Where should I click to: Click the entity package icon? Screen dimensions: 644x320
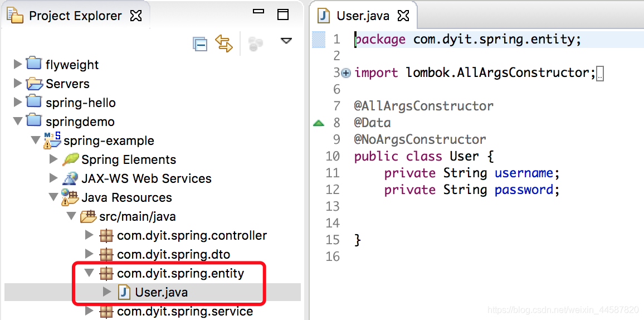pyautogui.click(x=106, y=273)
